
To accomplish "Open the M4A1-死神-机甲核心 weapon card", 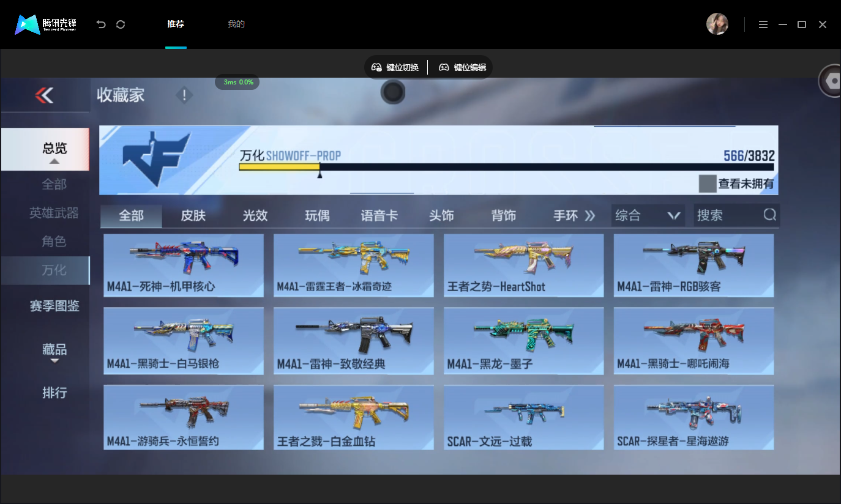I will point(184,265).
